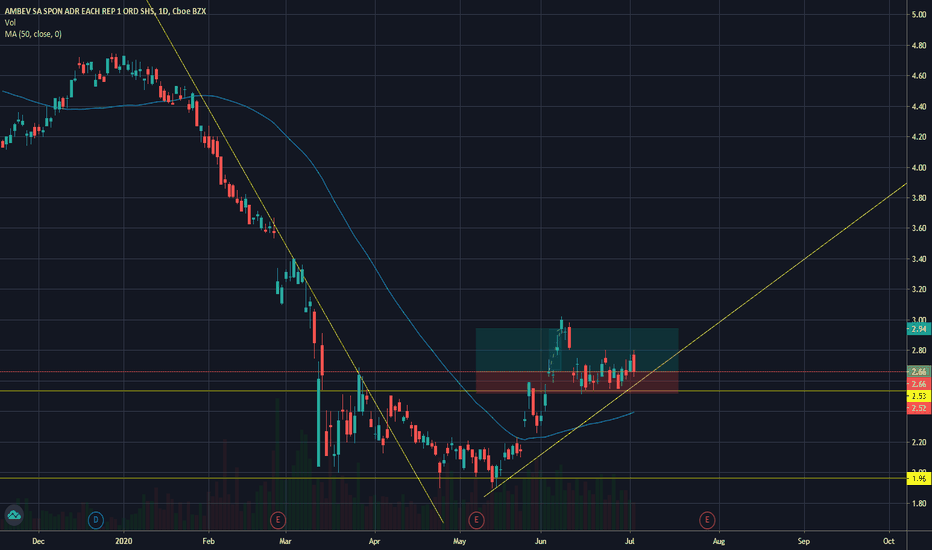Click the 2020 label on the time axis
Image resolution: width=932 pixels, height=550 pixels.
point(124,541)
